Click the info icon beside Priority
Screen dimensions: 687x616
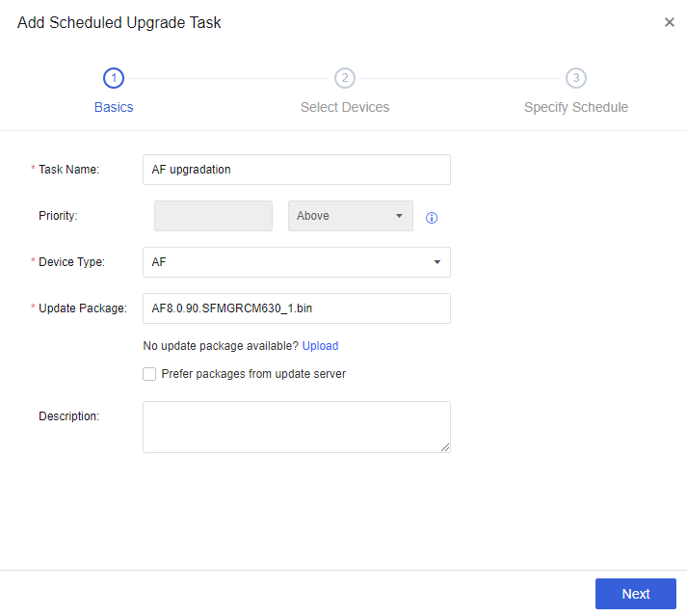click(x=432, y=218)
